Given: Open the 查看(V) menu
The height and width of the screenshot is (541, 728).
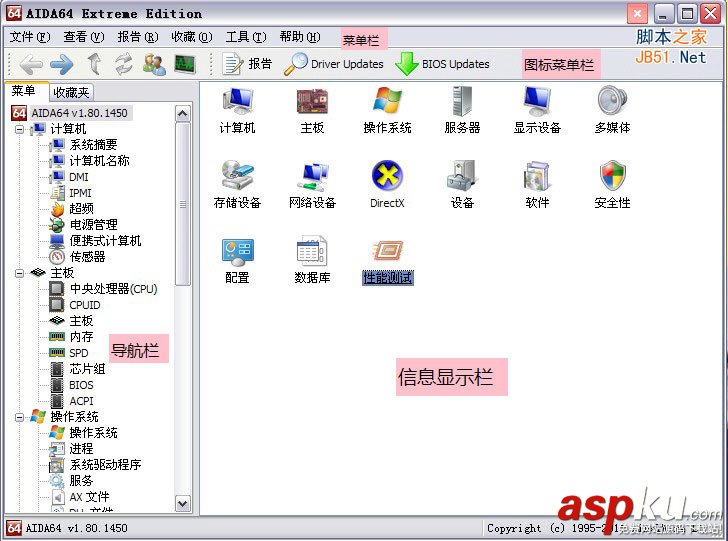Looking at the screenshot, I should 84,37.
